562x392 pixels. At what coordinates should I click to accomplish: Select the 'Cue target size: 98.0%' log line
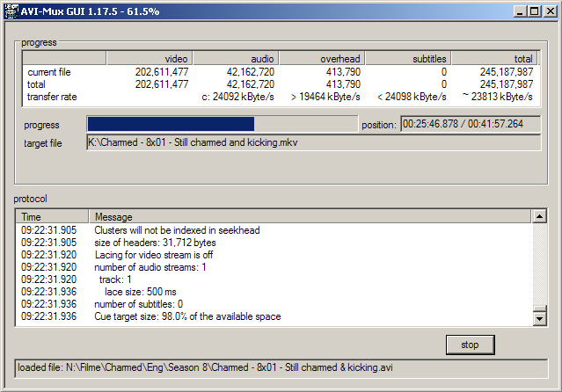[x=187, y=316]
